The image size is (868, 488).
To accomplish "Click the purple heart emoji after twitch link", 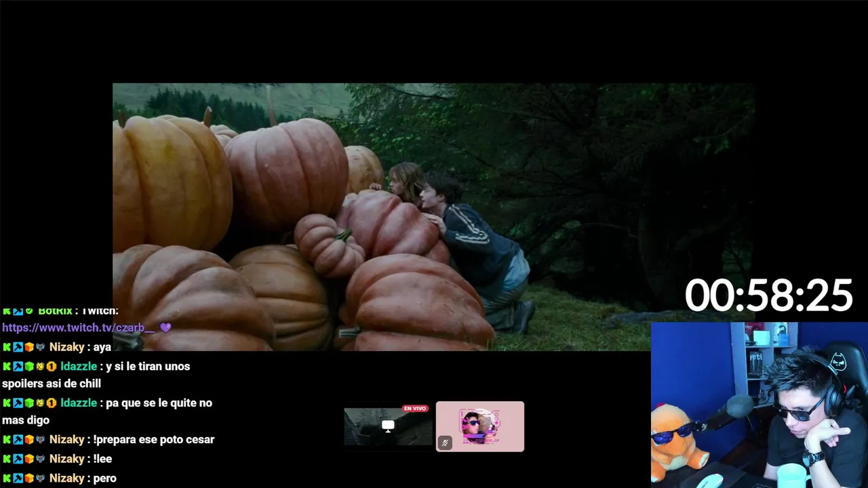I will (165, 327).
